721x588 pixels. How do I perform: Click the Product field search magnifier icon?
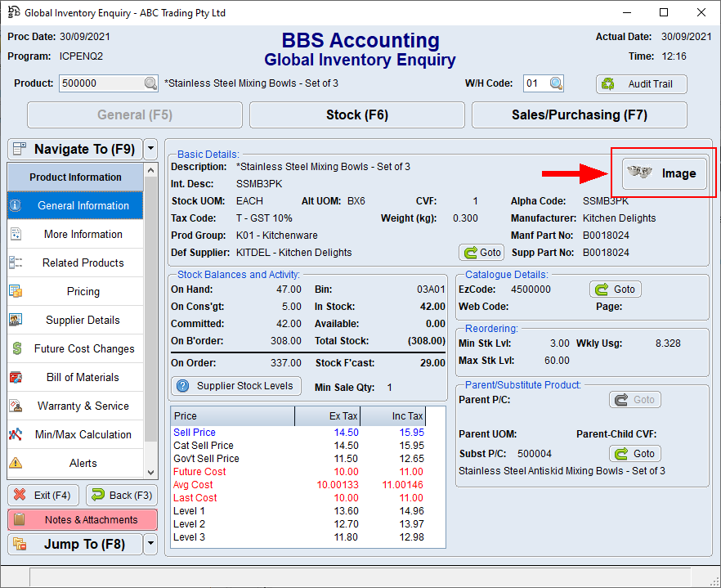(x=150, y=83)
